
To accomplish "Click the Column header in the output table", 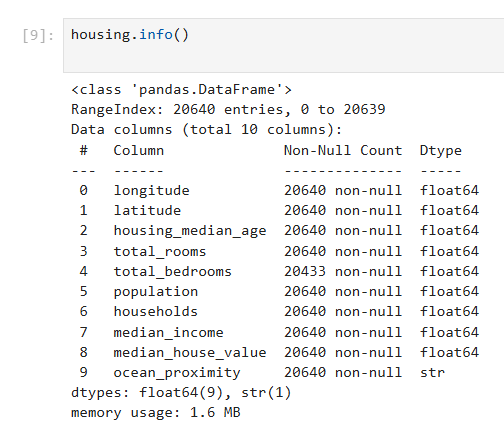I will tap(139, 150).
